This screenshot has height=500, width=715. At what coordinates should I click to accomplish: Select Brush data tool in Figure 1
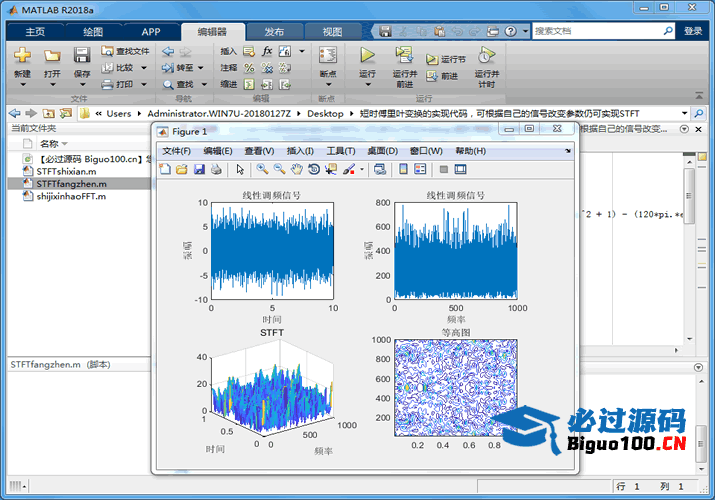pos(349,170)
